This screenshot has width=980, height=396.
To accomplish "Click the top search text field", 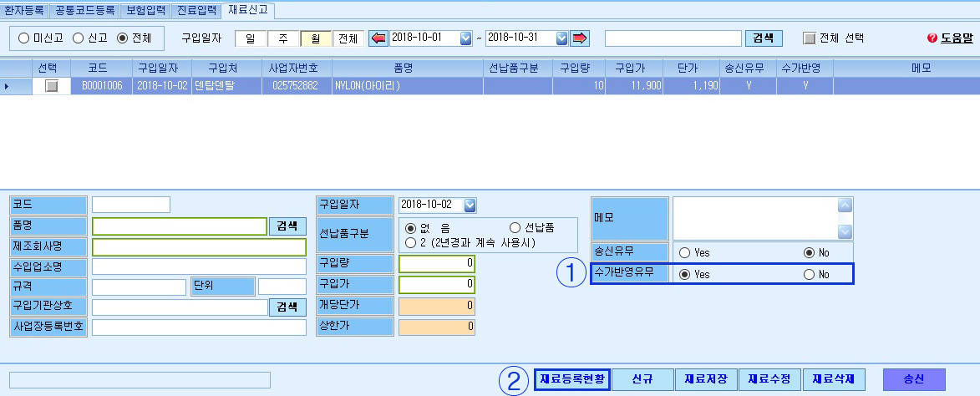I will pos(673,38).
